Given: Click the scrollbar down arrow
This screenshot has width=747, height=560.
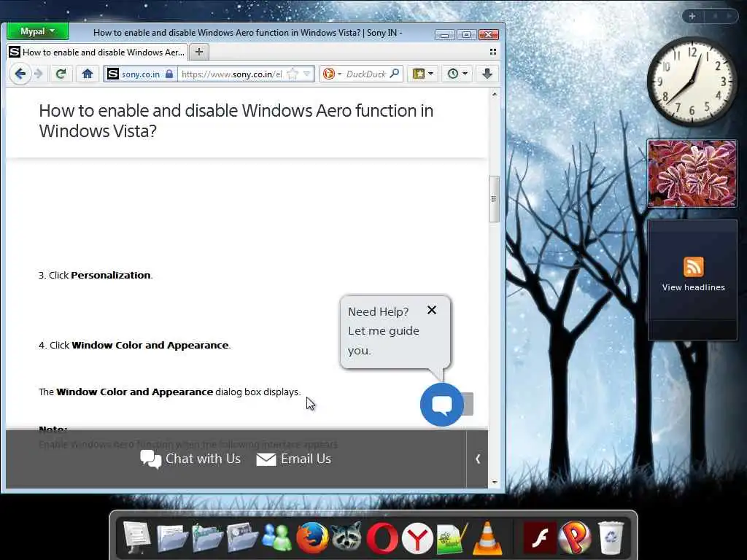Looking at the screenshot, I should pyautogui.click(x=494, y=482).
